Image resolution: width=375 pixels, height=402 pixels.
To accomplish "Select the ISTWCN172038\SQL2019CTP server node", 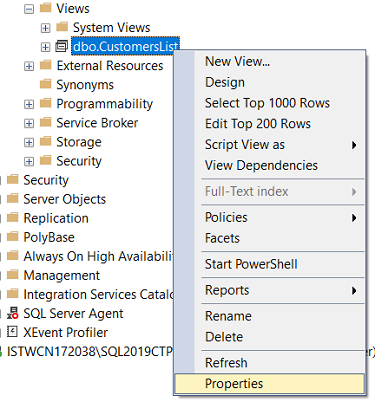I will coord(90,352).
